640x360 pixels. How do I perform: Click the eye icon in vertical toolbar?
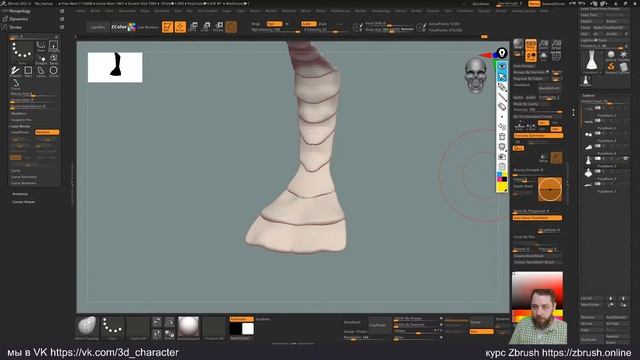tap(502, 66)
